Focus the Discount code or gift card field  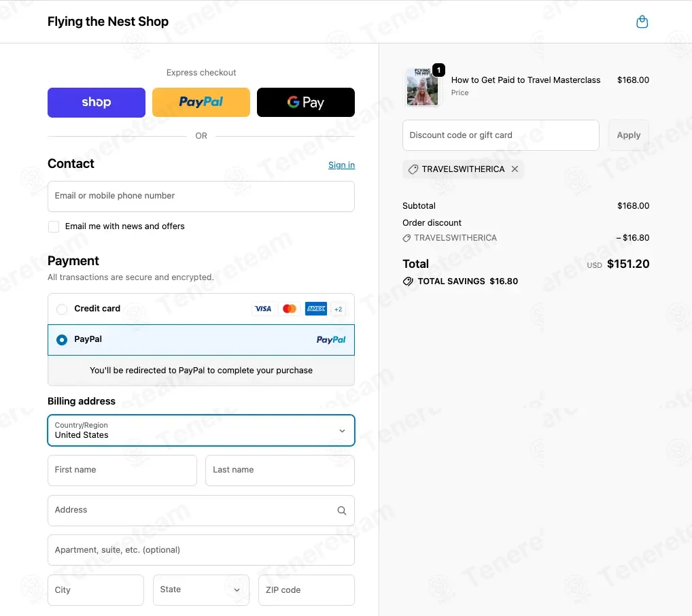click(501, 135)
